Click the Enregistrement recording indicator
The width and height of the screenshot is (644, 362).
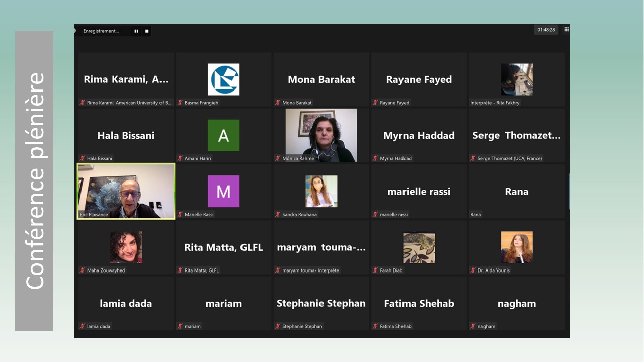101,31
